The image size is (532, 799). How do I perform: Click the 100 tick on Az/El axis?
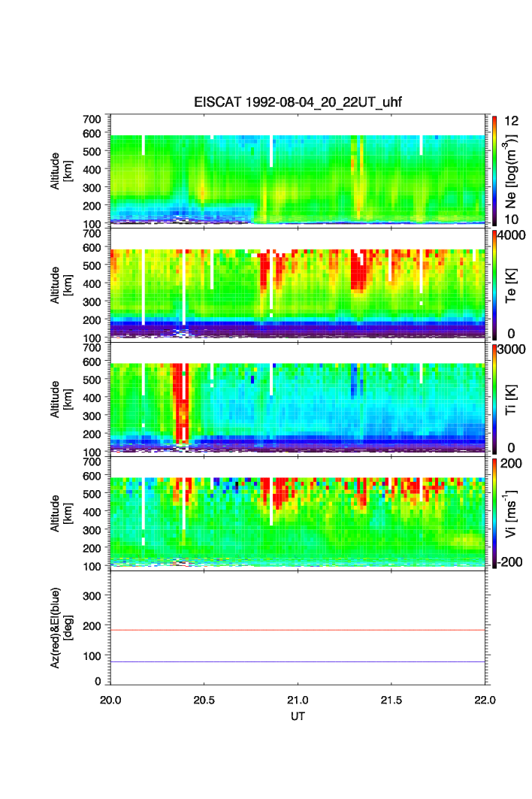click(x=92, y=656)
